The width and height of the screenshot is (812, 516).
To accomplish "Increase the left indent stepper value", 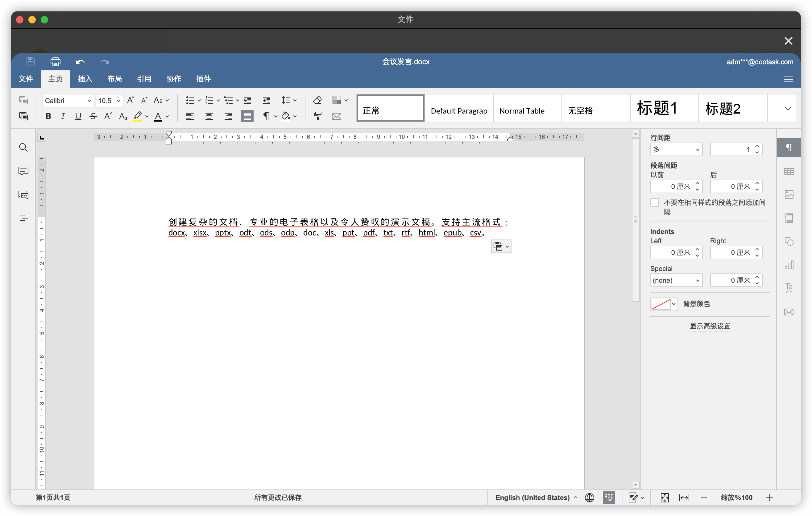I will 697,250.
